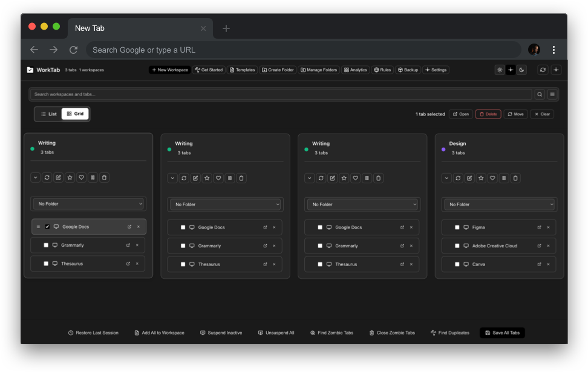This screenshot has height=372, width=588.
Task: Switch to List view
Action: (x=48, y=113)
